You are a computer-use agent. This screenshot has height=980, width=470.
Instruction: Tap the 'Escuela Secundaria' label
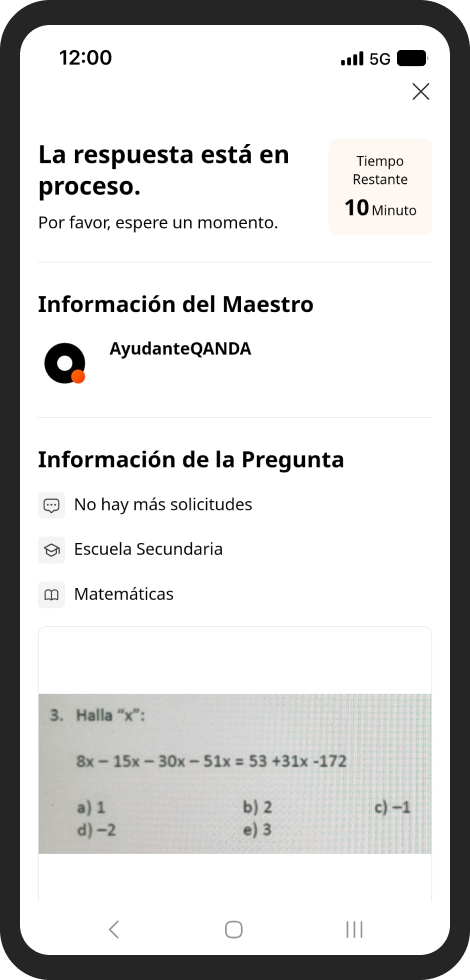point(148,549)
